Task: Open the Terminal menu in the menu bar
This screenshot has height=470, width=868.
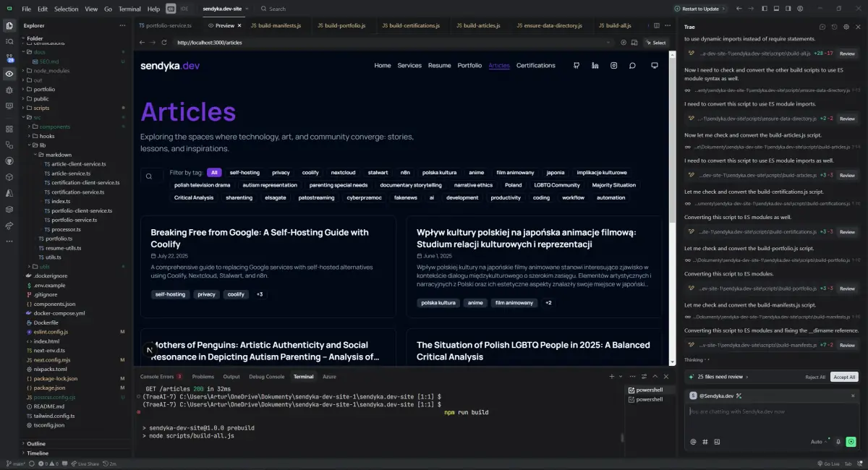Action: tap(129, 9)
